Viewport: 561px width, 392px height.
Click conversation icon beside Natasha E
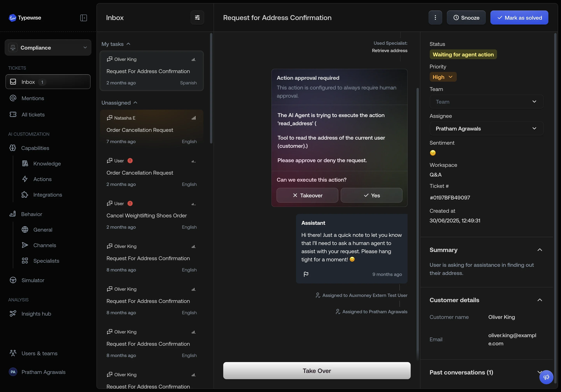pyautogui.click(x=109, y=118)
